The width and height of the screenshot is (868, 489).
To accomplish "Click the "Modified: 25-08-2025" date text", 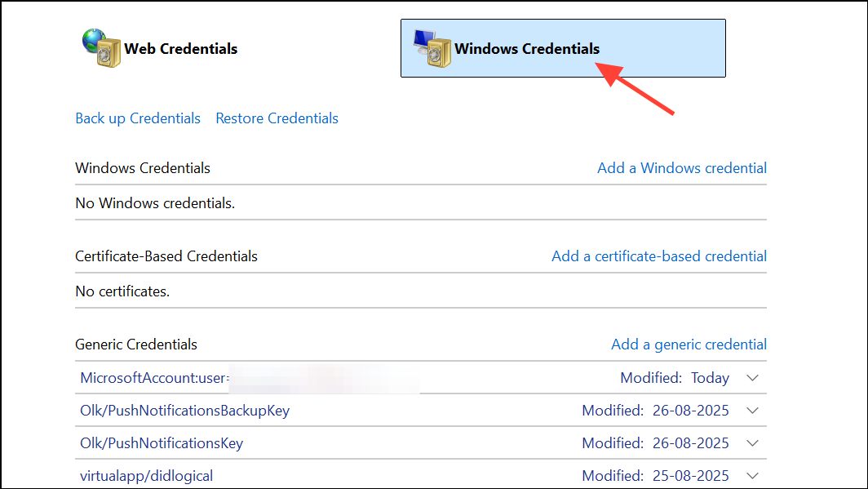I will click(x=655, y=475).
